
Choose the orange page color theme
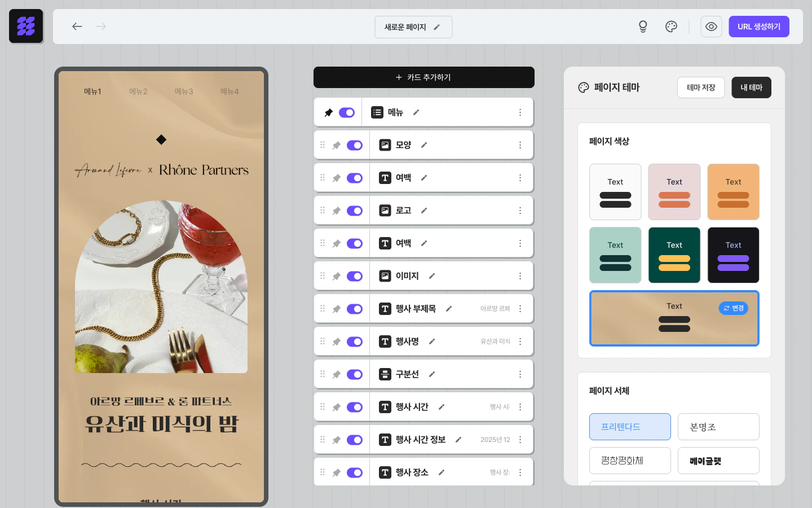733,192
